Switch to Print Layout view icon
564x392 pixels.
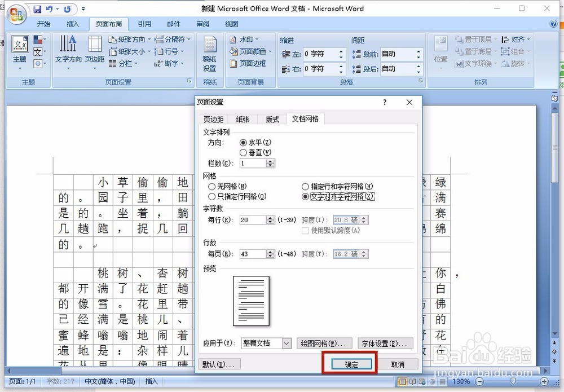(403, 382)
